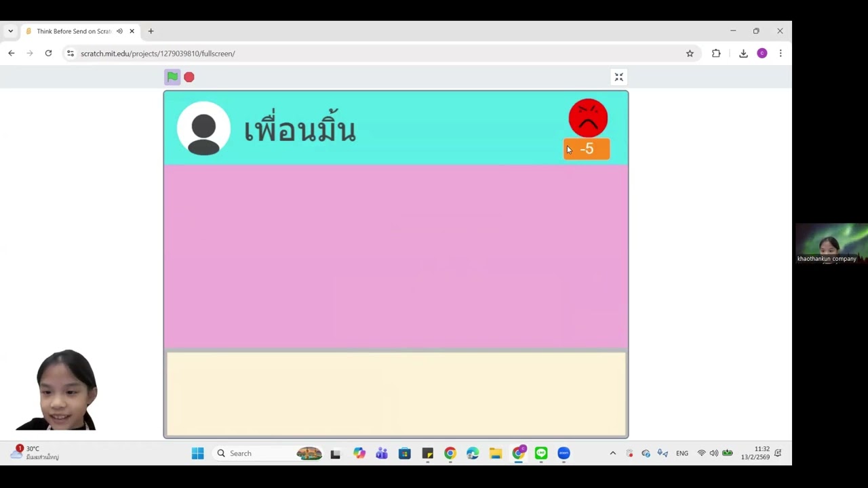Click the cream message input area
This screenshot has height=488, width=868.
click(396, 394)
